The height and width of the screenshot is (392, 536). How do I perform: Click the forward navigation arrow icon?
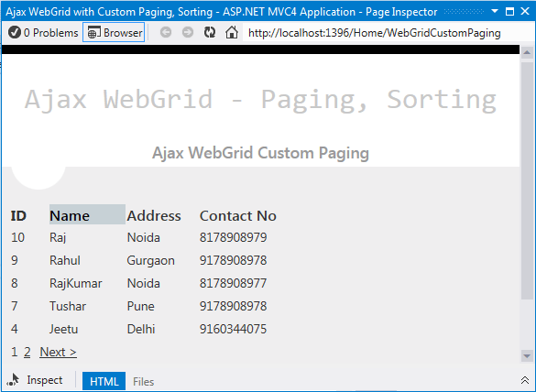188,32
